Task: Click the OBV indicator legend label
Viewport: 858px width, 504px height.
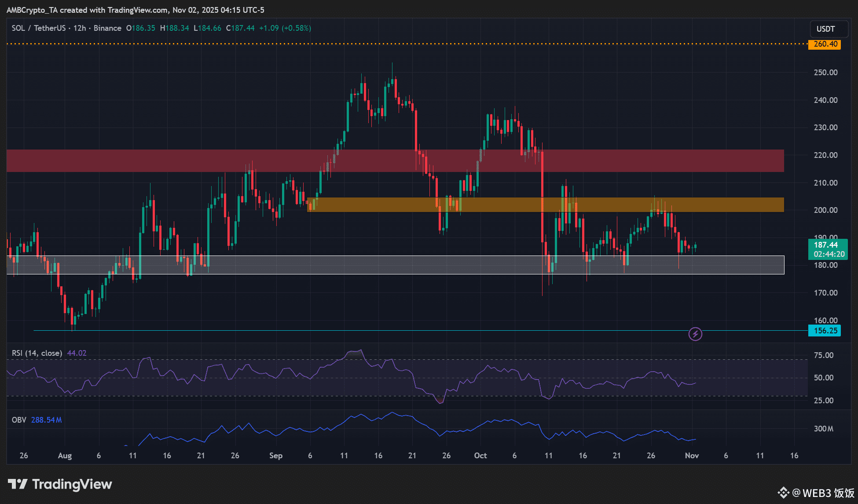Action: (19, 420)
